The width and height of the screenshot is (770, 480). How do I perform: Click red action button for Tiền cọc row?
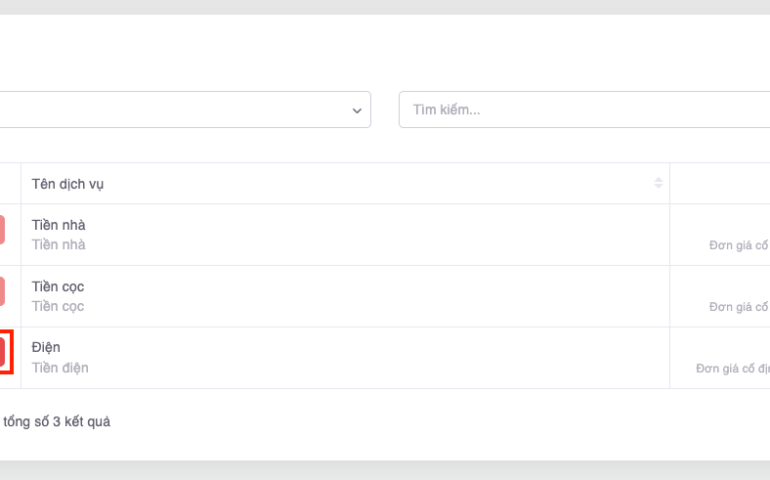point(1,291)
